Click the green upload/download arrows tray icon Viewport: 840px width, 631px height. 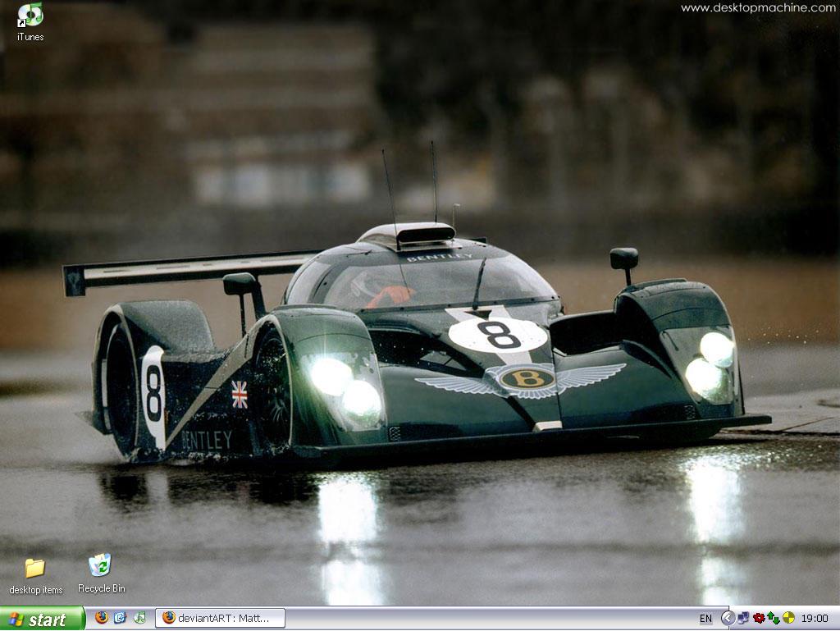(x=774, y=618)
